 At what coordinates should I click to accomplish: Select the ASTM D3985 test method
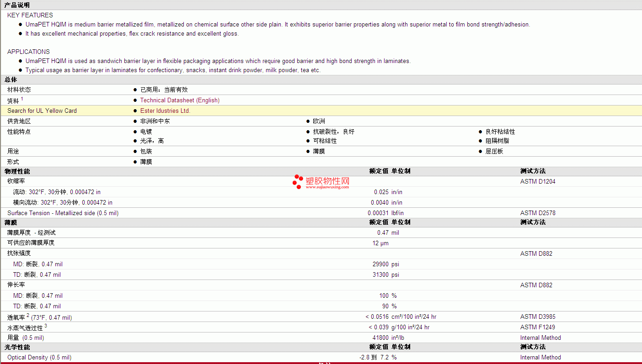coord(538,317)
